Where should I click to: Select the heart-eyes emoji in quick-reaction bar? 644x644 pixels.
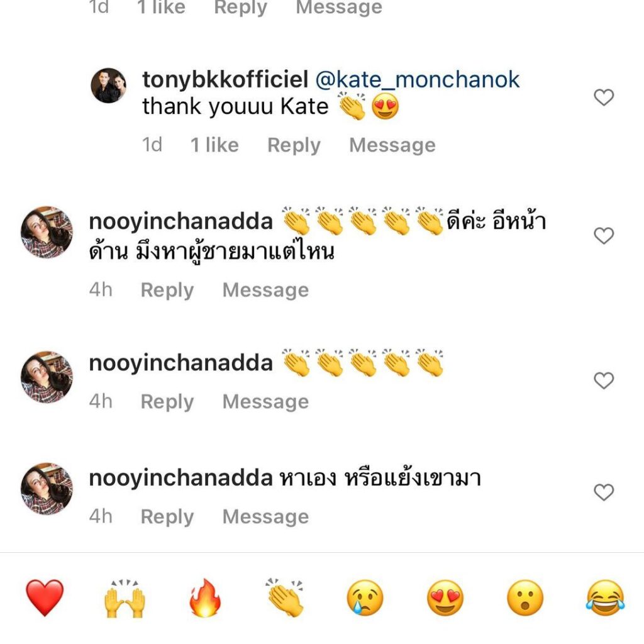click(445, 598)
